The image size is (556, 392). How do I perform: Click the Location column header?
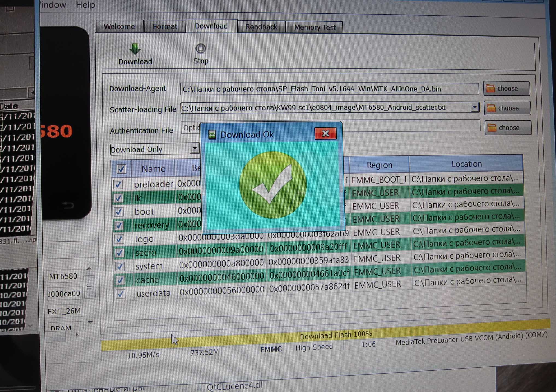pyautogui.click(x=466, y=164)
